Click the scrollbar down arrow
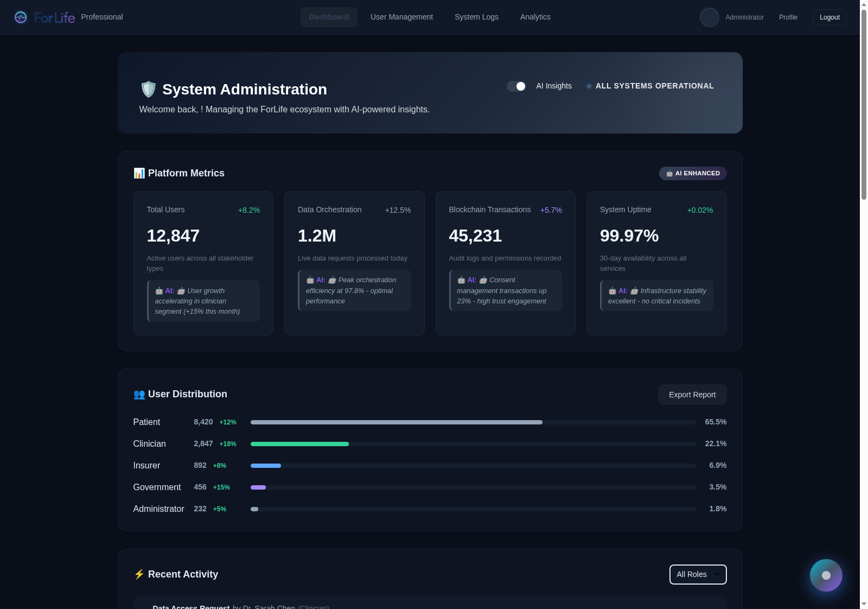 coord(864,604)
